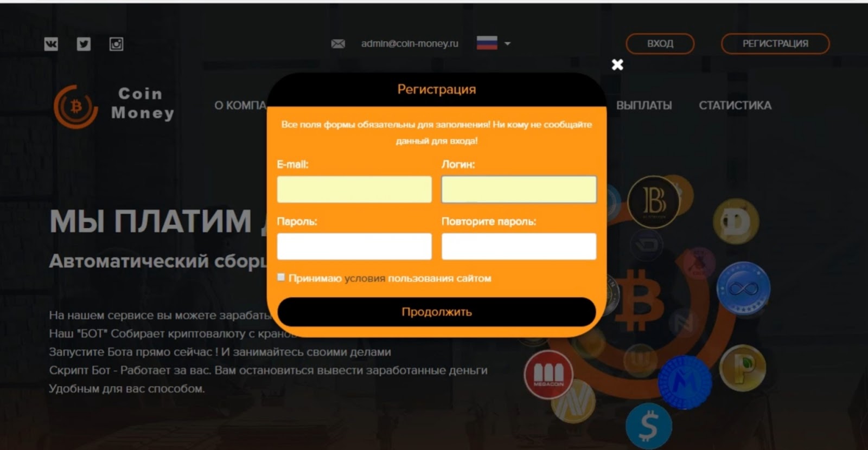The image size is (868, 450).
Task: Click the MEGACOIN red coin icon
Action: pyautogui.click(x=548, y=375)
